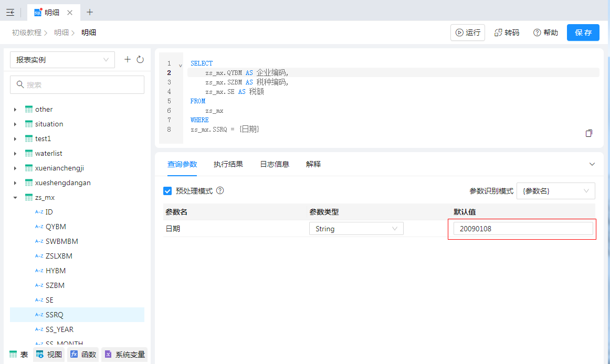Open the 报表实例 data source dropdown
Screen dimensions: 610x364
pos(62,60)
